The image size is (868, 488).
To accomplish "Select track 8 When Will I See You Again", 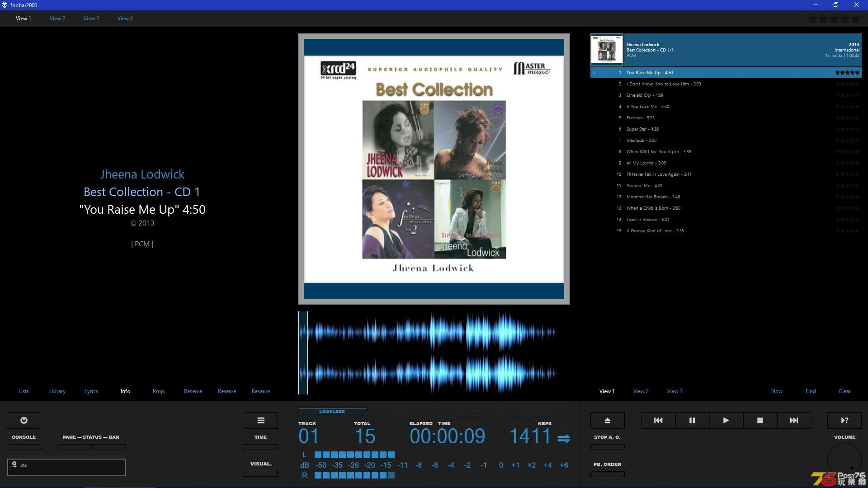I will [x=659, y=151].
